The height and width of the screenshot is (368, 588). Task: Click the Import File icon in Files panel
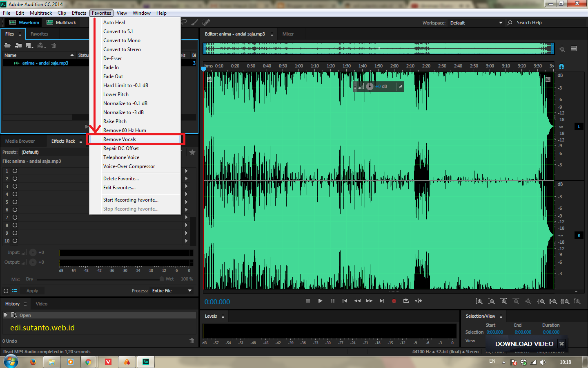coord(18,45)
